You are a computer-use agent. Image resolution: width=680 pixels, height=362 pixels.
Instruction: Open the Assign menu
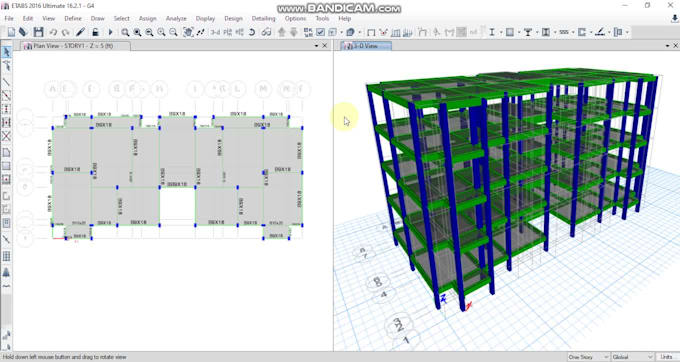tap(147, 19)
